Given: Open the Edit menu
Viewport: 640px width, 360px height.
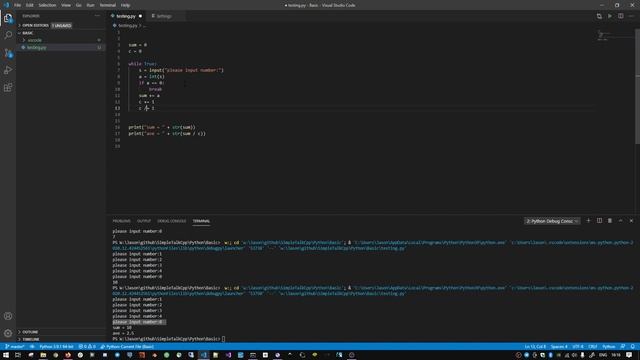Looking at the screenshot, I should point(30,5).
